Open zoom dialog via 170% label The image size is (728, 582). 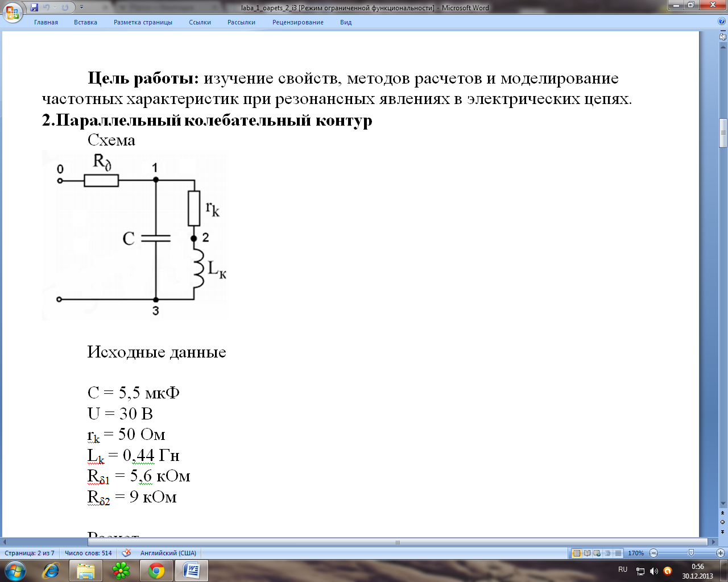(635, 553)
